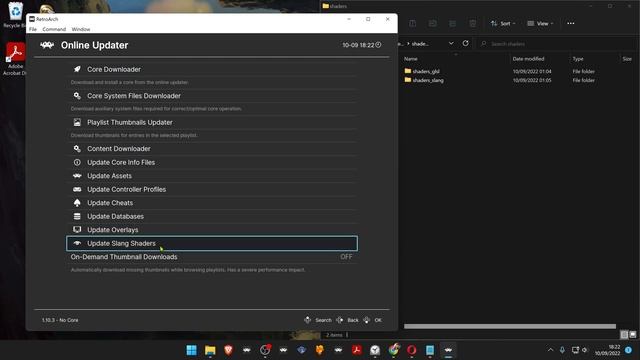Sort by Date modified column header
This screenshot has height=360, width=640.
point(528,59)
